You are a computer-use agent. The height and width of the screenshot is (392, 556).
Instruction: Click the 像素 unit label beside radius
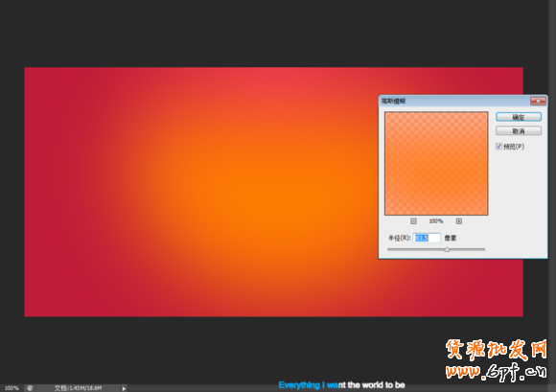(451, 239)
